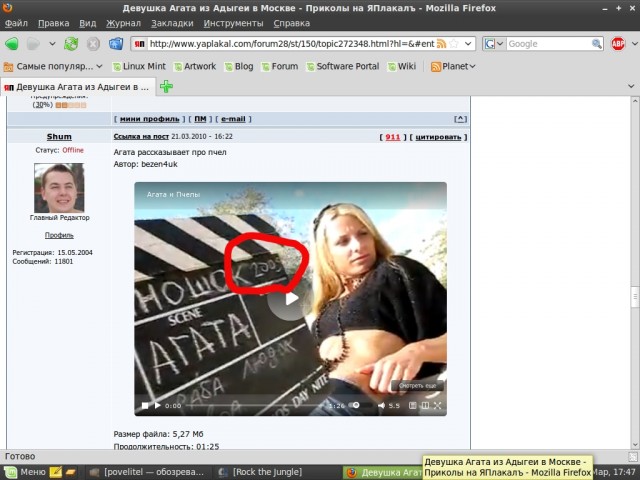
Task: Click the e-mail link
Action: [x=233, y=119]
